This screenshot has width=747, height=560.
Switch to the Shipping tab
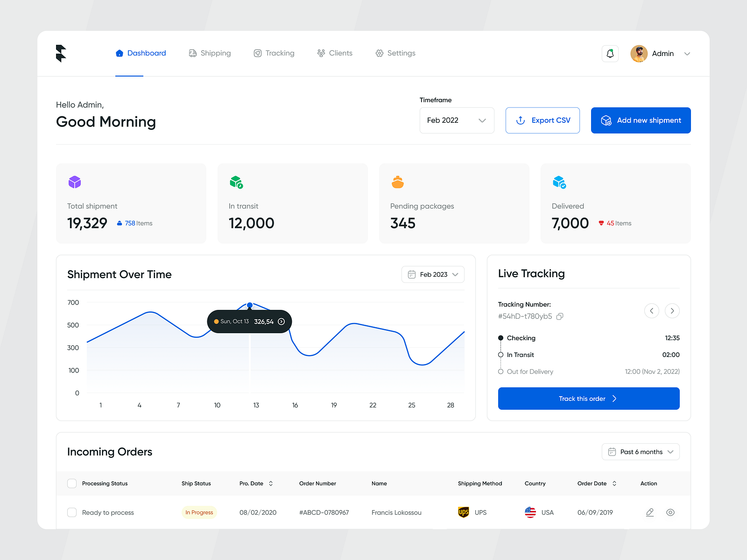pyautogui.click(x=210, y=53)
